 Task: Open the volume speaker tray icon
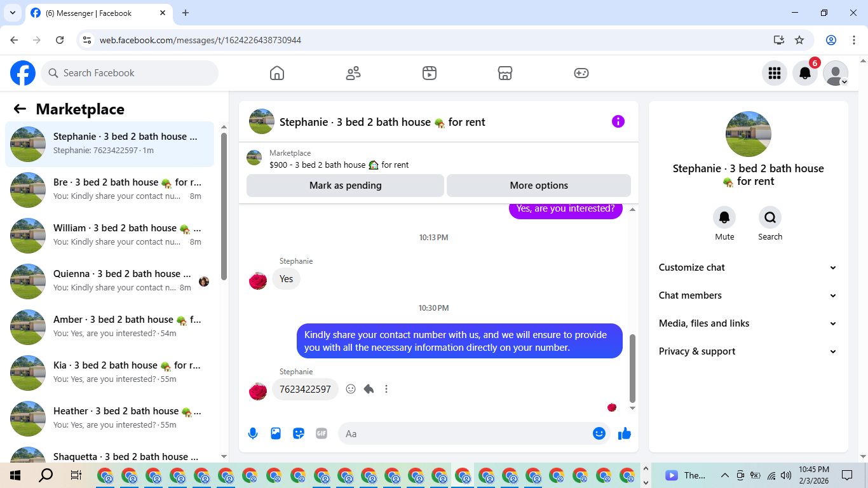pyautogui.click(x=786, y=475)
